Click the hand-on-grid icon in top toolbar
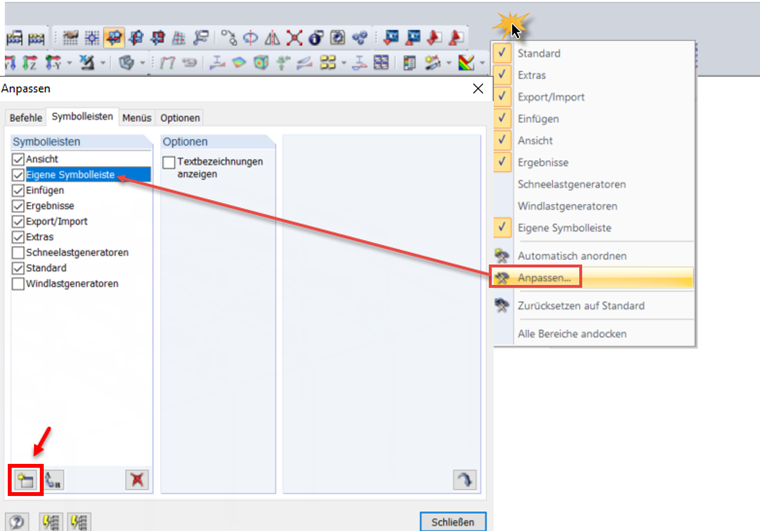 [x=70, y=37]
